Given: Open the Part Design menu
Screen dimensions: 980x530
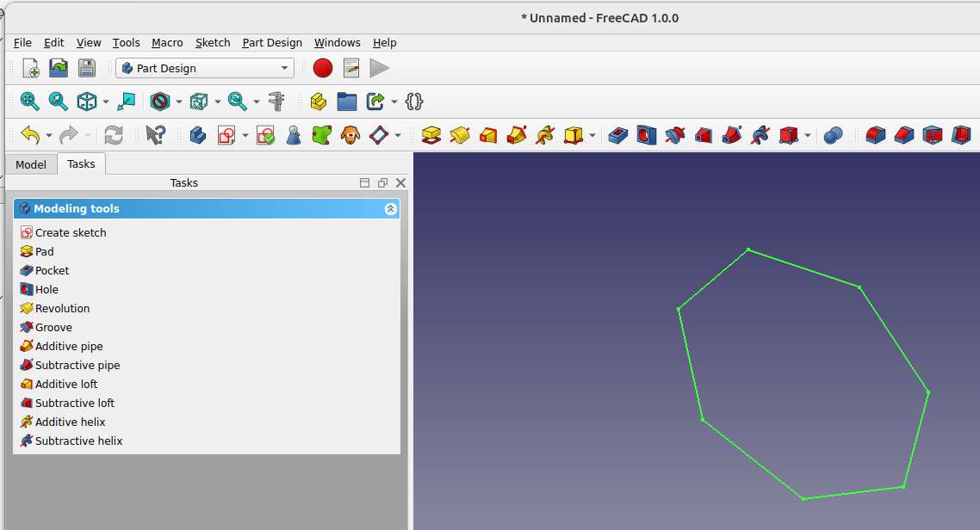Looking at the screenshot, I should tap(272, 42).
